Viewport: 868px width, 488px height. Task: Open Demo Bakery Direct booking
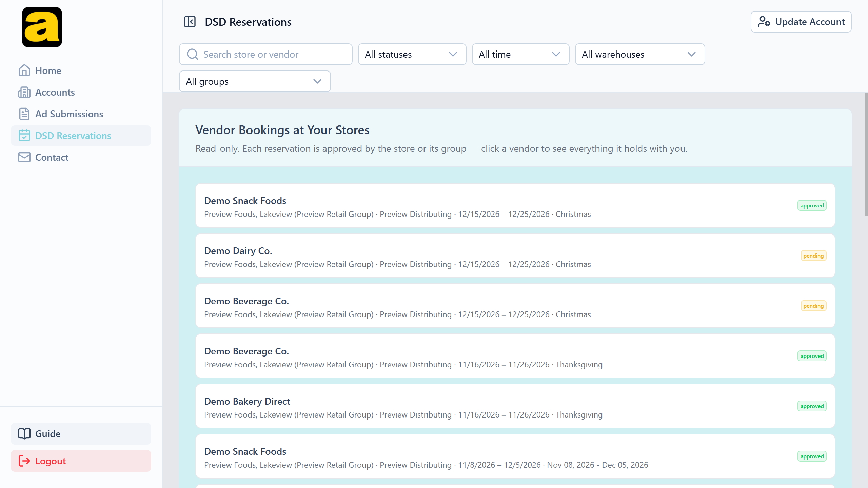pos(515,406)
